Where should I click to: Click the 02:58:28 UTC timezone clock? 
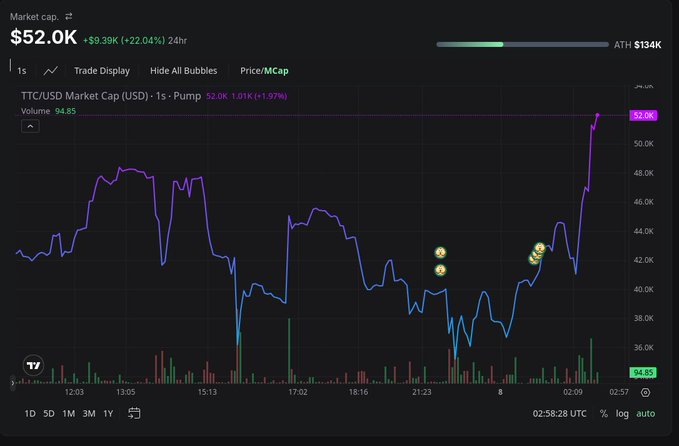point(559,414)
